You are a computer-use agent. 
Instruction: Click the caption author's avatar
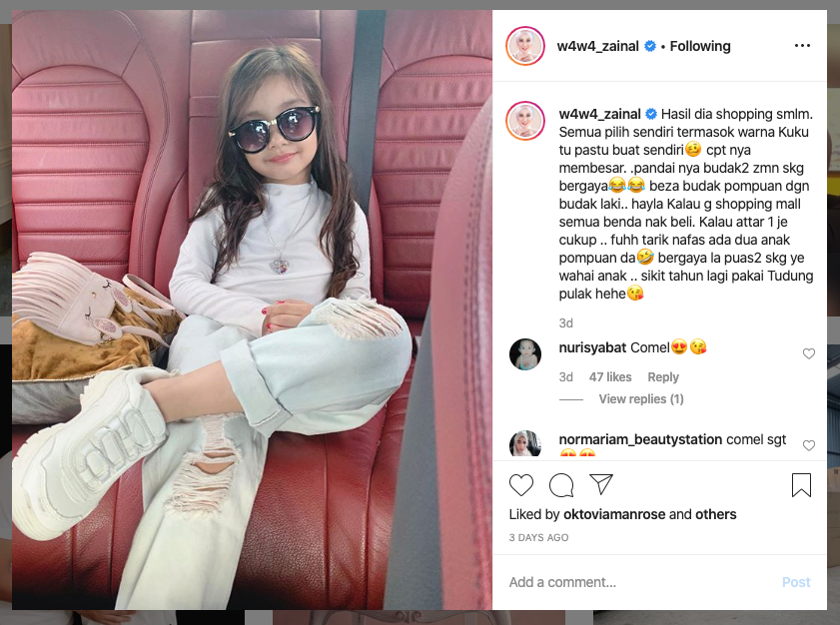tap(525, 121)
